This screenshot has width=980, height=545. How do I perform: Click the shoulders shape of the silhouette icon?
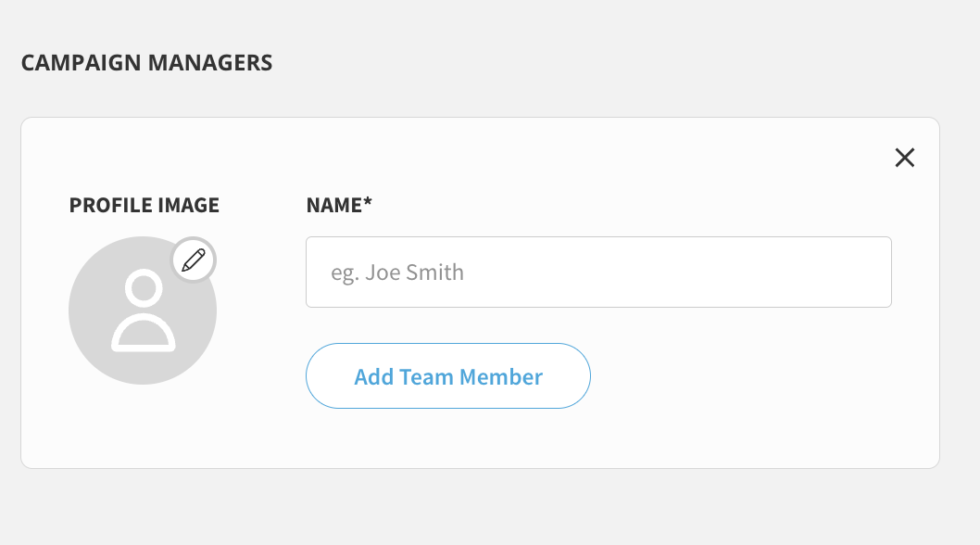[144, 332]
